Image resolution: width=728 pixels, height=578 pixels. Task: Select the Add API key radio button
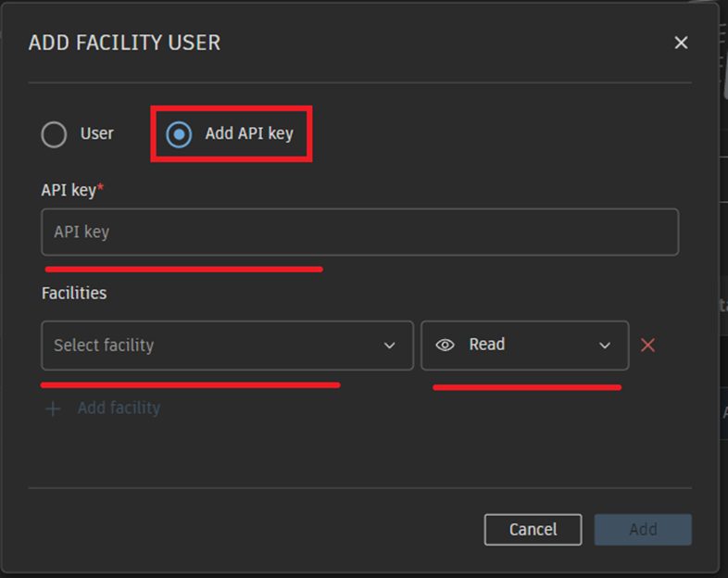[179, 134]
